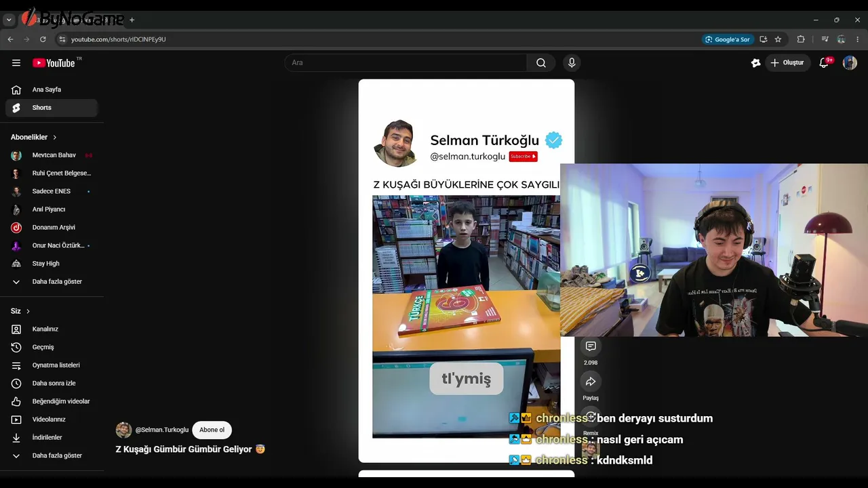Image resolution: width=868 pixels, height=488 pixels.
Task: Open the Anıl Piyancı channel
Action: (x=52, y=209)
